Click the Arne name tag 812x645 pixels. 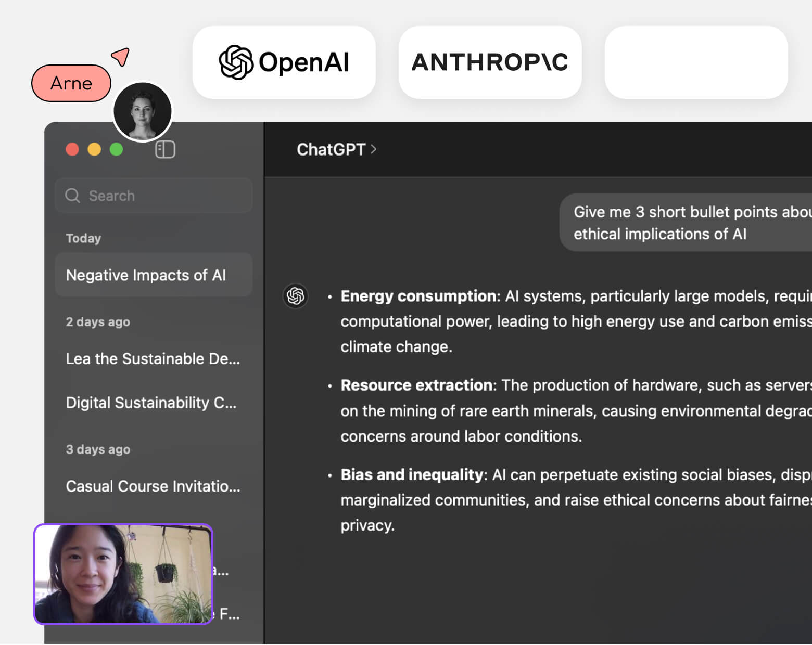(x=71, y=83)
